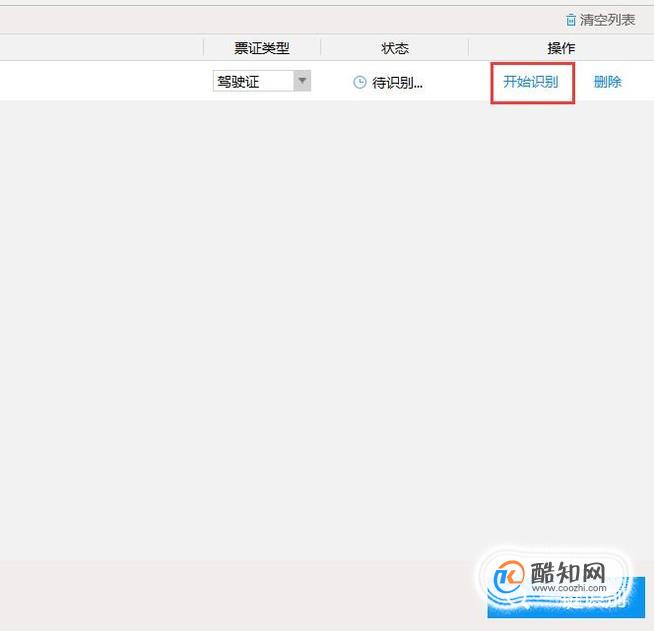Click the clock icon beside 待识别
Viewport: 654px width, 631px height.
[360, 82]
